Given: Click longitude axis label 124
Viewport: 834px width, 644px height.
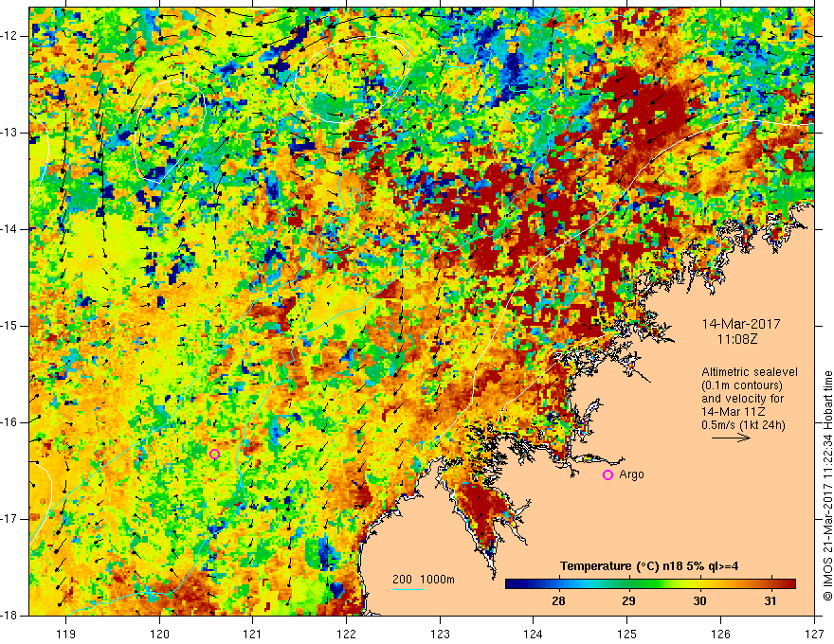Looking at the screenshot, I should point(534,634).
